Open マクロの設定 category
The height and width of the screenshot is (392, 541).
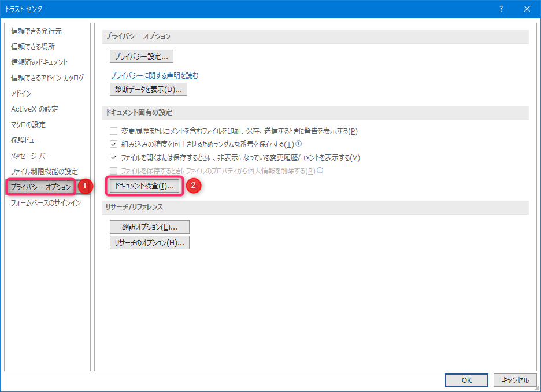coord(28,124)
